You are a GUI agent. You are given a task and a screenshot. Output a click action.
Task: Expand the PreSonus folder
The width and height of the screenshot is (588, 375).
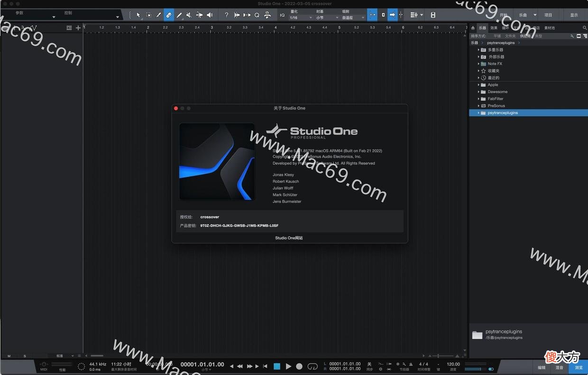click(478, 106)
